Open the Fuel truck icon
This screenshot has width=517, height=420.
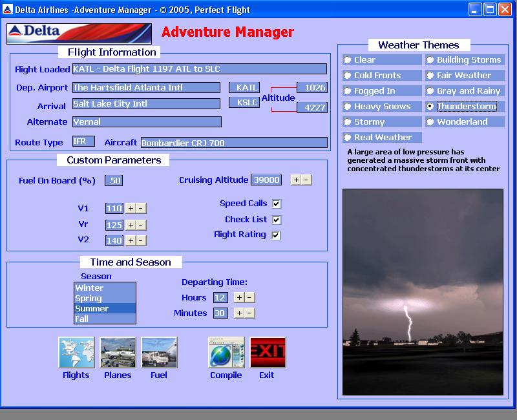[x=159, y=352]
